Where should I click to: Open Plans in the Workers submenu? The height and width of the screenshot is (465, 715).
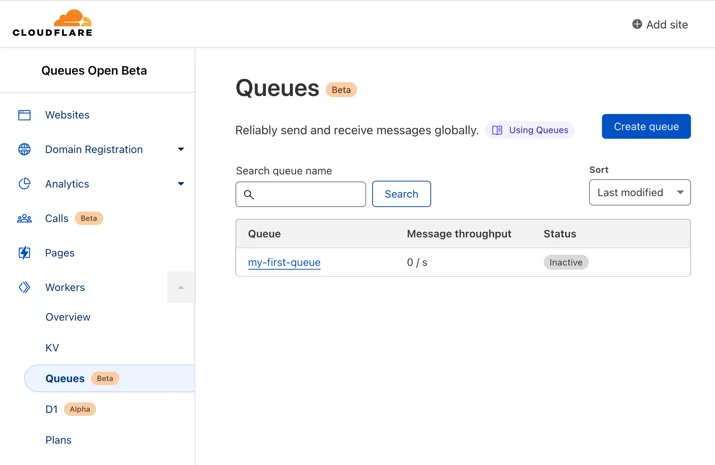pos(58,440)
